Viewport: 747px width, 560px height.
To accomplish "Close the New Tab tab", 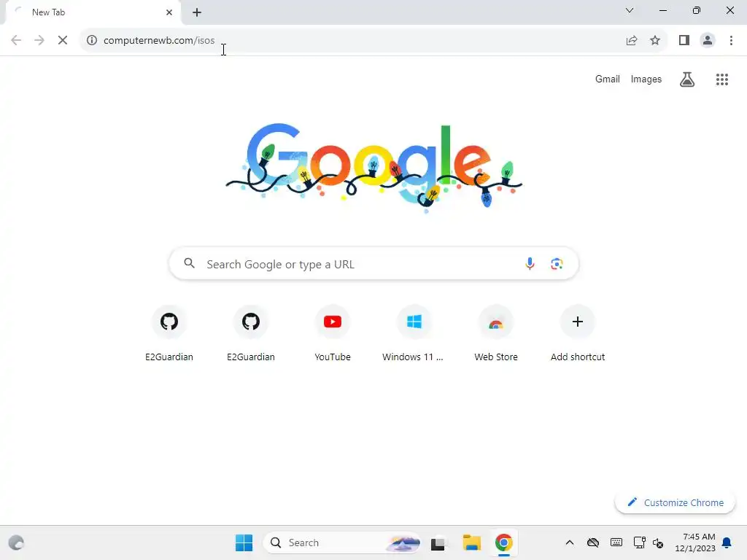I will pos(169,12).
